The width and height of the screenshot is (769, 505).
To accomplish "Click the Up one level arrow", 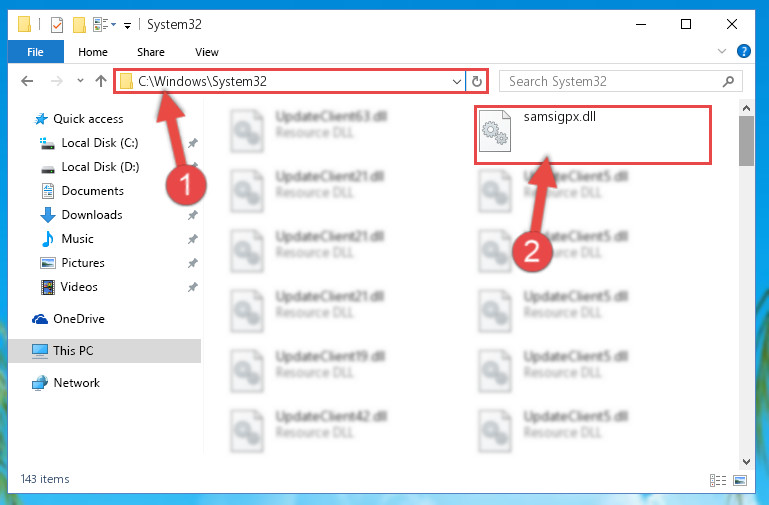I will [x=101, y=81].
